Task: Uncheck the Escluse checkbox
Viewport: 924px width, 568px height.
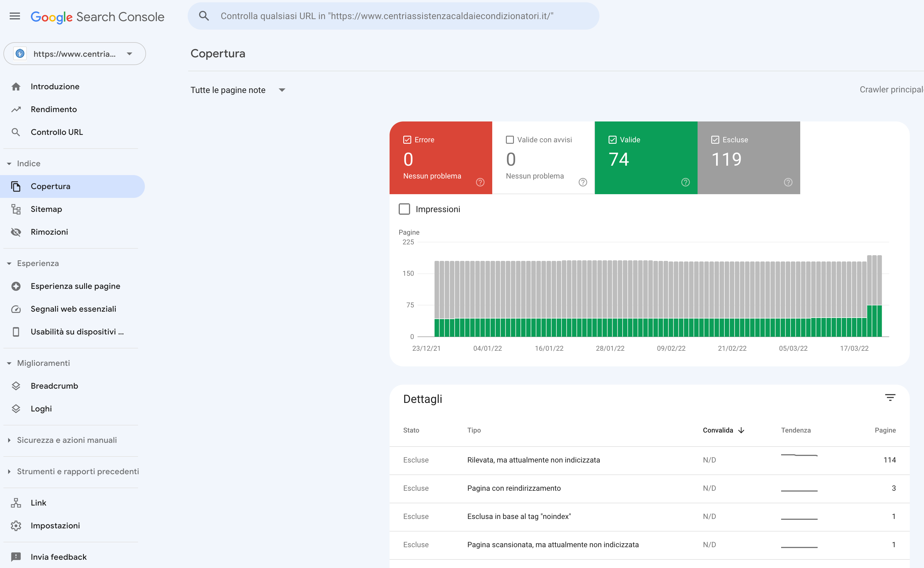Action: [715, 140]
